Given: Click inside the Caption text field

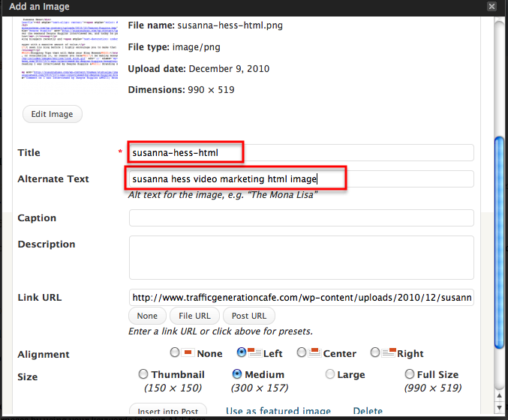Looking at the screenshot, I should [301, 218].
